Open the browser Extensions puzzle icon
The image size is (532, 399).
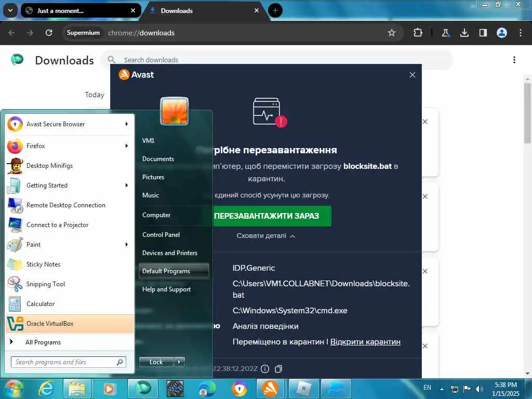click(x=418, y=33)
